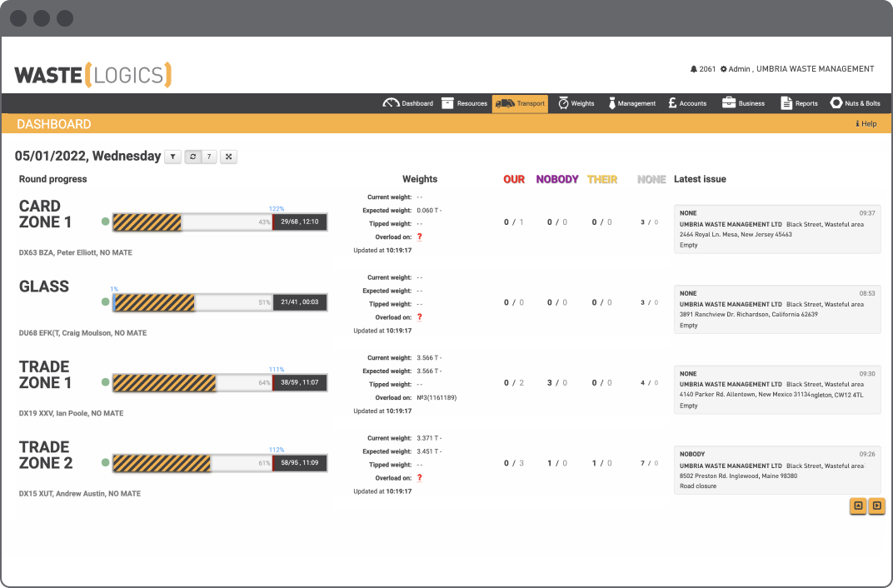
Task: Click the refresh icon next to the date
Action: coord(193,157)
